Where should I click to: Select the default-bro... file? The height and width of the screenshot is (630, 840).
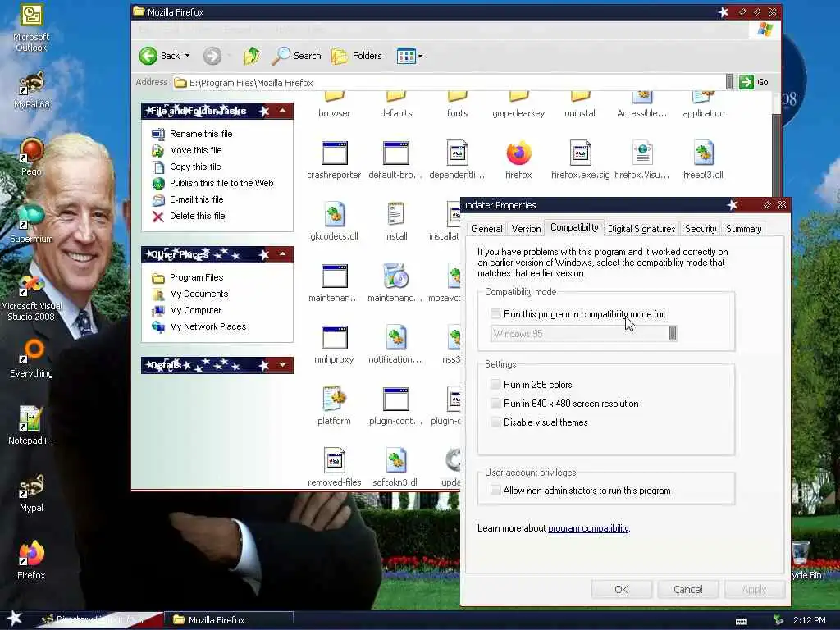point(395,160)
